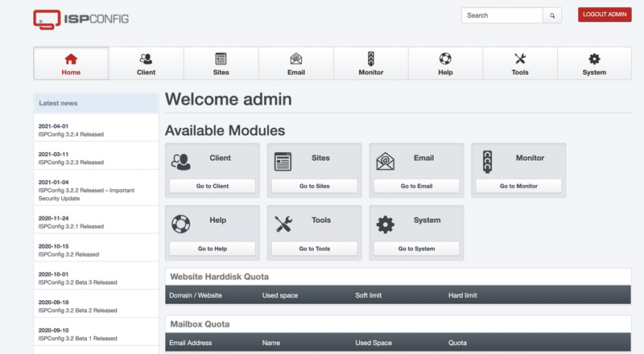The height and width of the screenshot is (354, 644).
Task: Click the Website Harddisk Quota heading
Action: pos(219,277)
